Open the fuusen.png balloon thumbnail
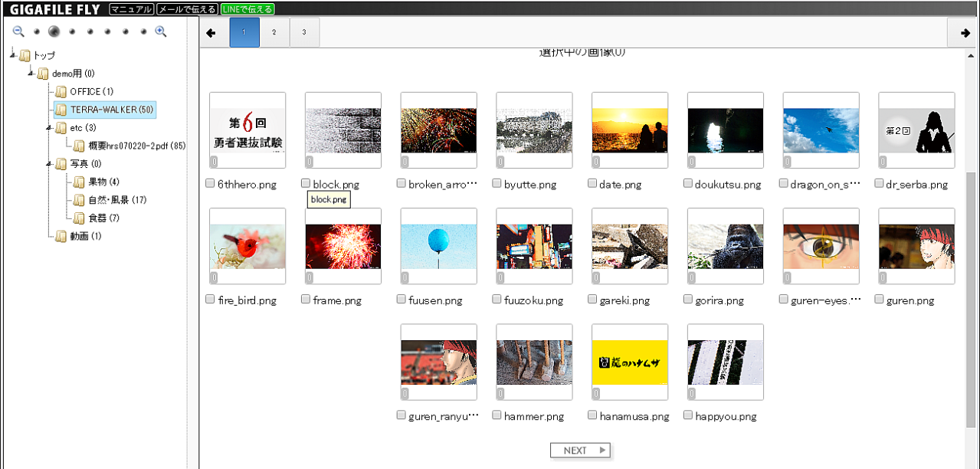Screen dimensions: 980x469 coord(438,246)
